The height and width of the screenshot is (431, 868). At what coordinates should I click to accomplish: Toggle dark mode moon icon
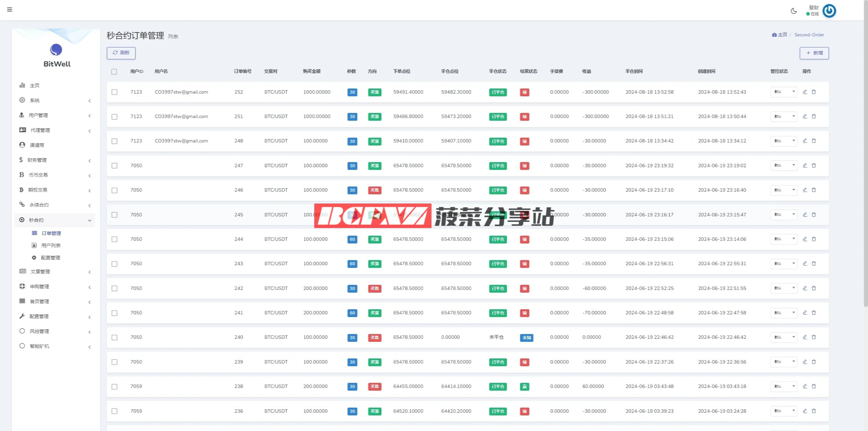(794, 11)
